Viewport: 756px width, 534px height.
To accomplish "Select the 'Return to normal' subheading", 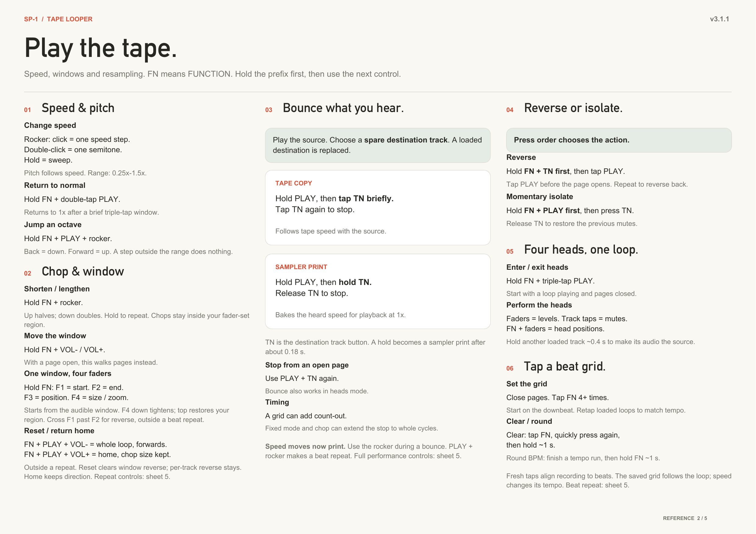I will (x=55, y=185).
